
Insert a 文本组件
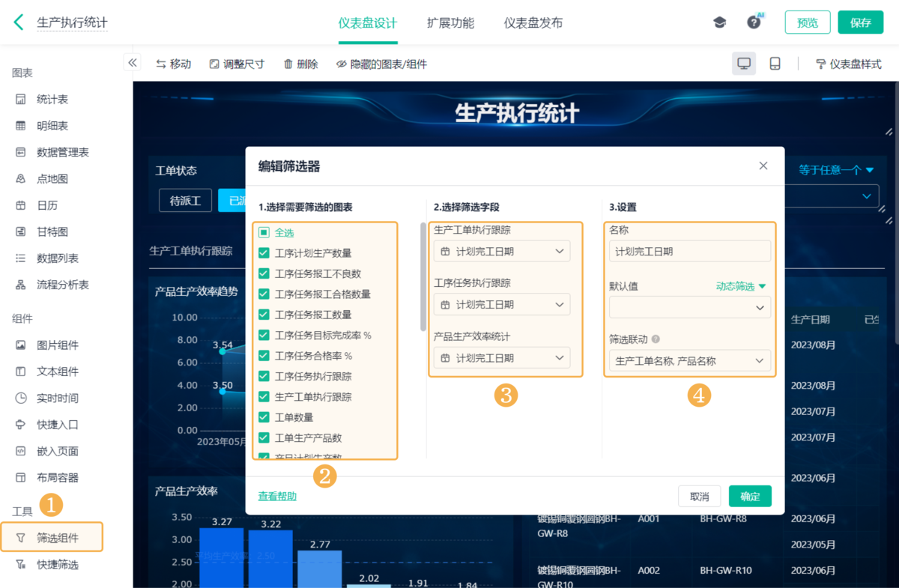(x=58, y=372)
